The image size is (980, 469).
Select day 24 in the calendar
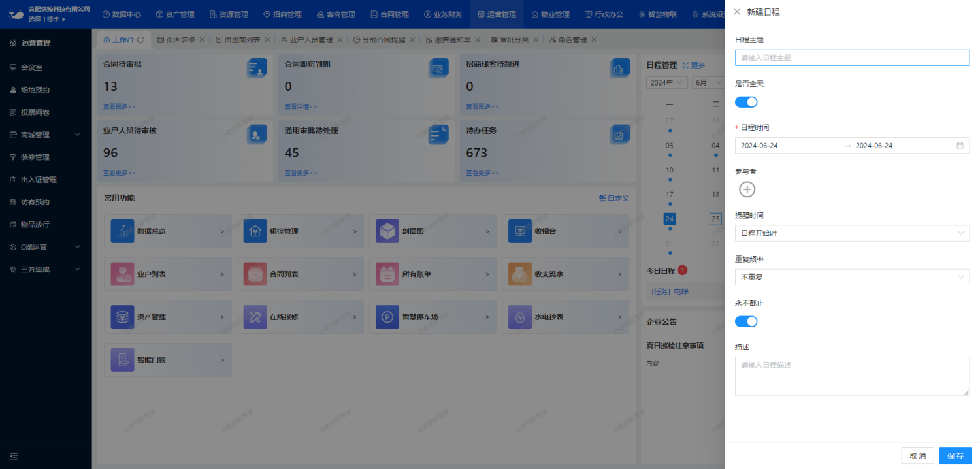coord(669,219)
